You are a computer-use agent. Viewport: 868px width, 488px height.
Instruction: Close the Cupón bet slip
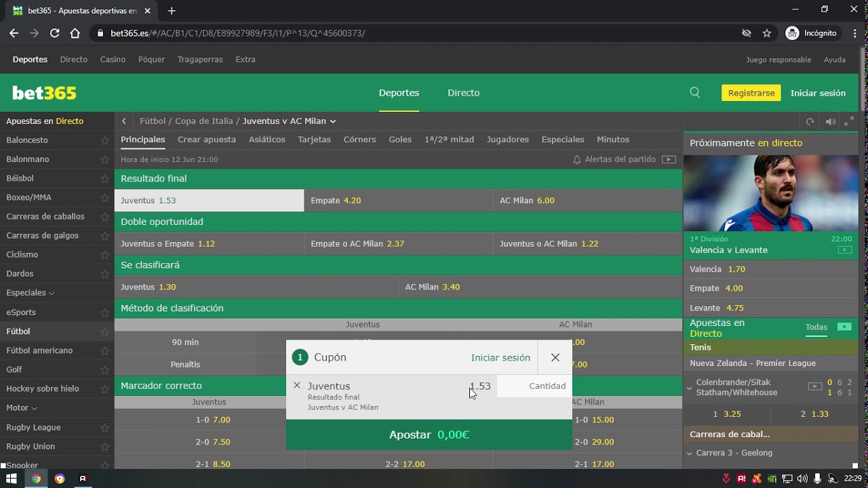click(x=555, y=357)
